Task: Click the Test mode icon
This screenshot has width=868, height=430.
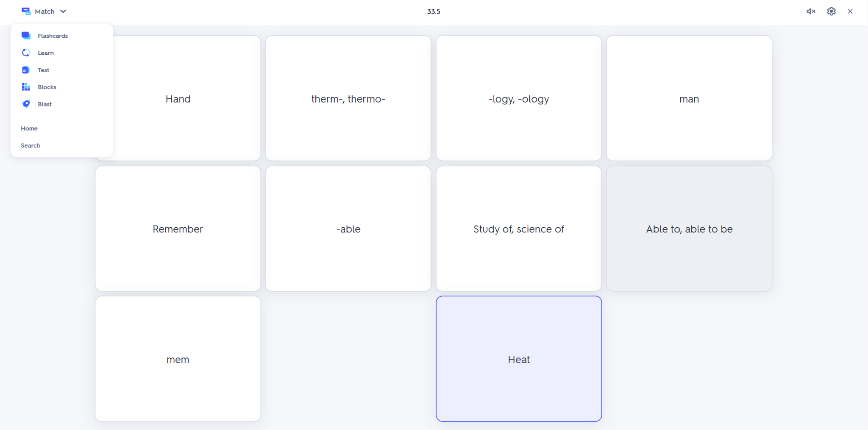Action: 26,70
